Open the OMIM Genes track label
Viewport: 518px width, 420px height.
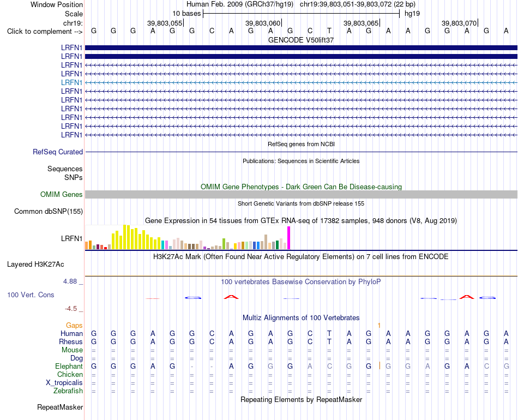click(x=62, y=194)
